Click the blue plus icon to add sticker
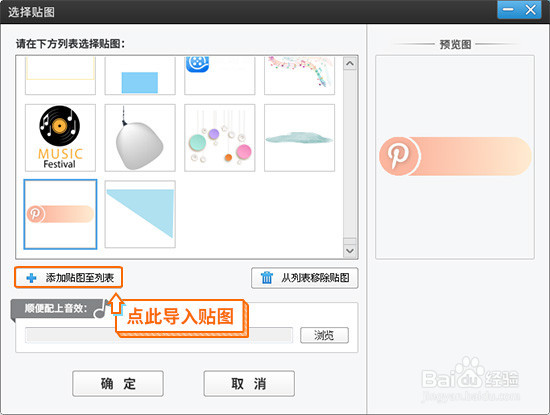The image size is (550, 415). point(31,278)
